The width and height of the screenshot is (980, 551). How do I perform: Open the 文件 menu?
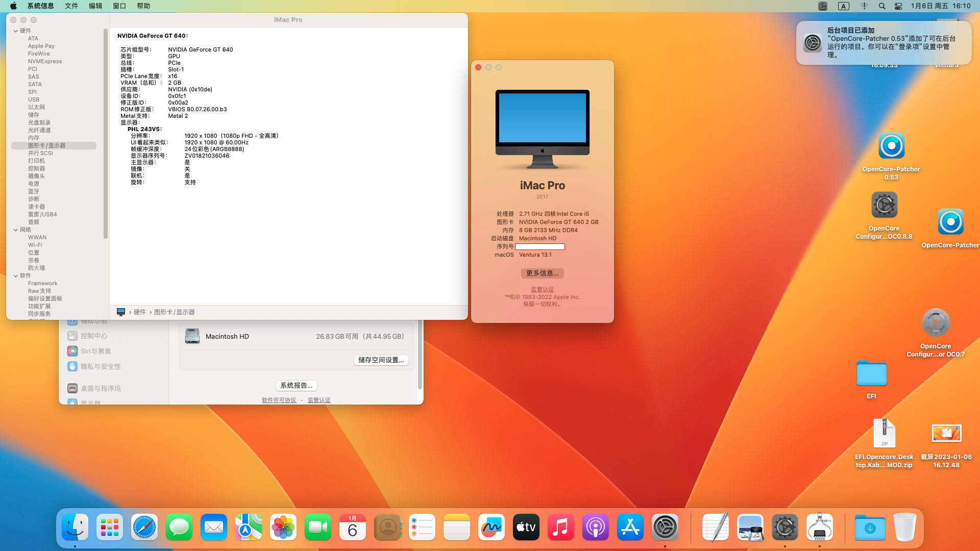click(71, 6)
